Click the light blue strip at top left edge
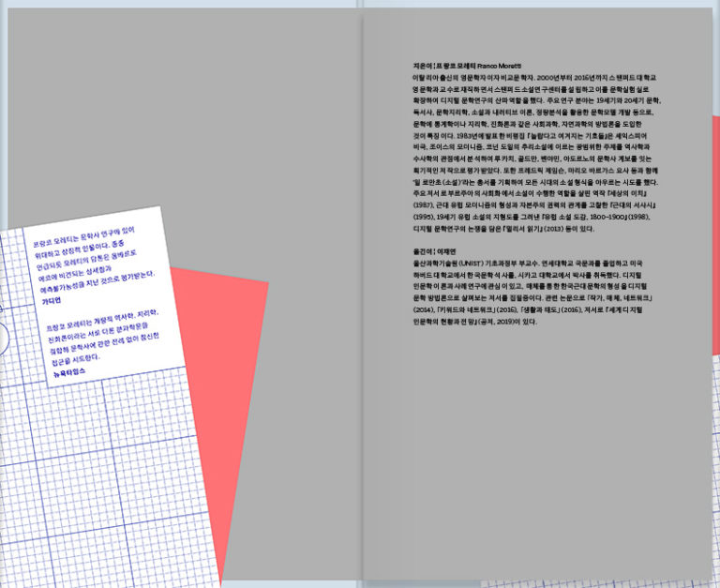The height and width of the screenshot is (588, 720). (4, 94)
